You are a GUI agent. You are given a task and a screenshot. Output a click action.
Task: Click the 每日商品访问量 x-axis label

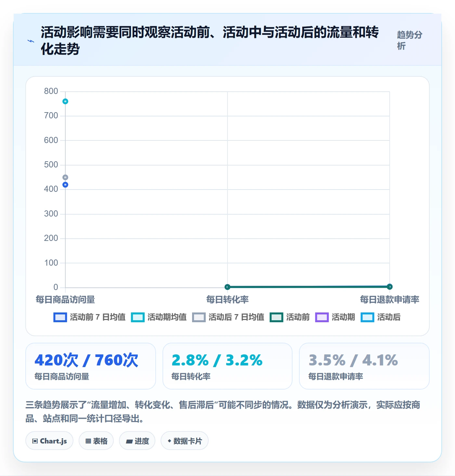point(65,299)
